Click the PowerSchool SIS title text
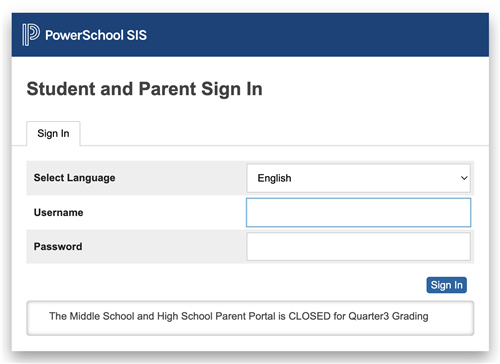500x364 pixels. (x=96, y=35)
